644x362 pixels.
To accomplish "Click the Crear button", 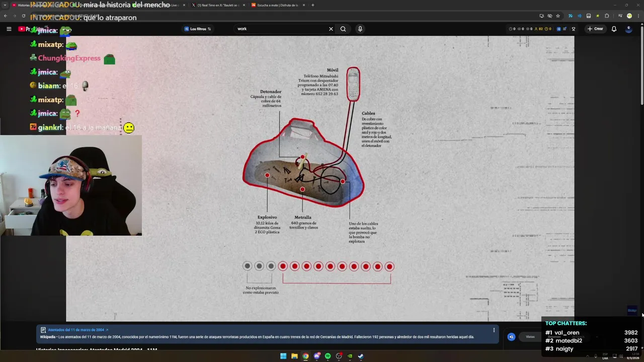I will [595, 29].
